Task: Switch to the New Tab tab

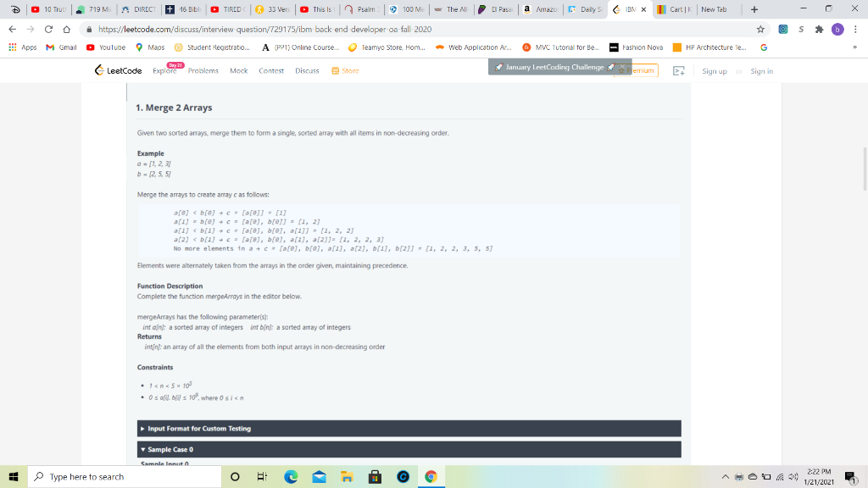Action: point(719,9)
